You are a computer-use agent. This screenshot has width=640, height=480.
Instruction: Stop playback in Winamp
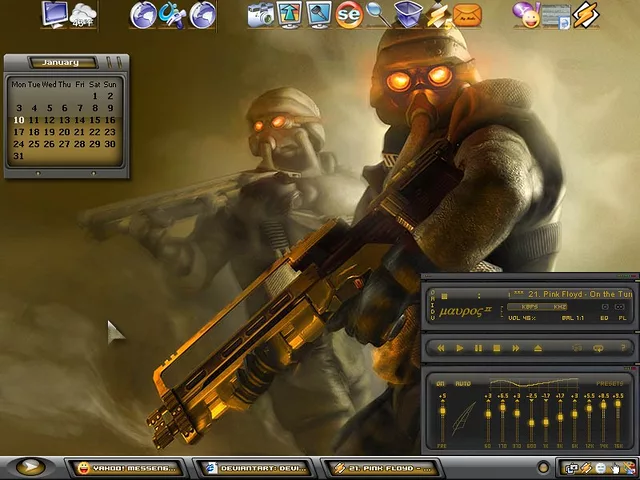pos(497,348)
